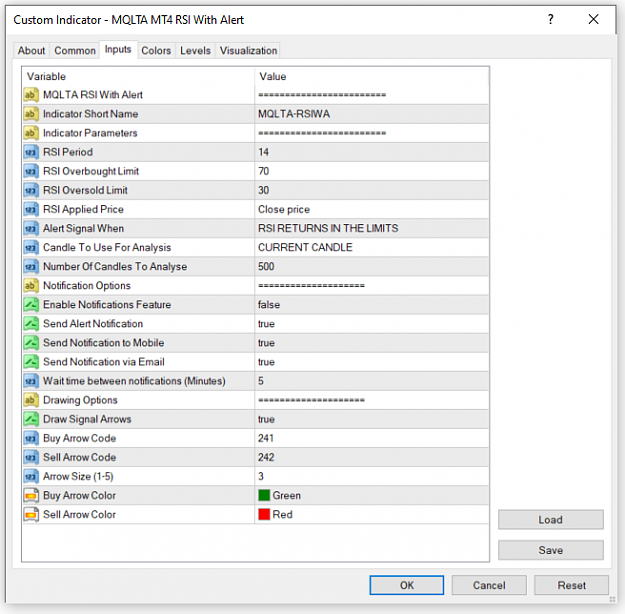Screen dimensions: 625x614
Task: Click the boolean icon beside Send Alert Notification
Action: click(31, 324)
